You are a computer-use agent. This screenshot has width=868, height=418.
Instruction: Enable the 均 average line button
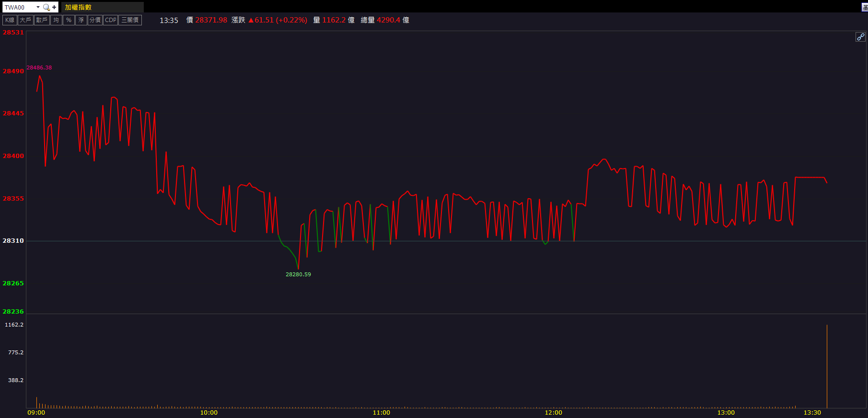(57, 20)
